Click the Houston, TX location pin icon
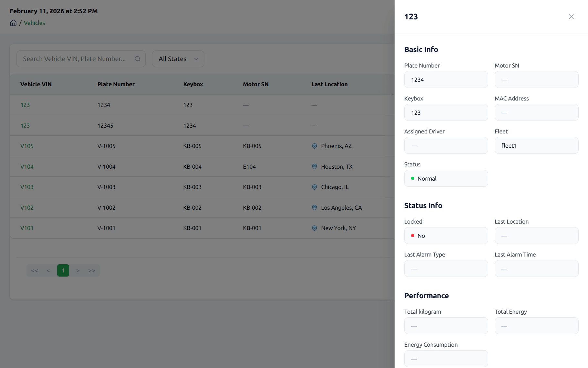The image size is (588, 368). [314, 167]
